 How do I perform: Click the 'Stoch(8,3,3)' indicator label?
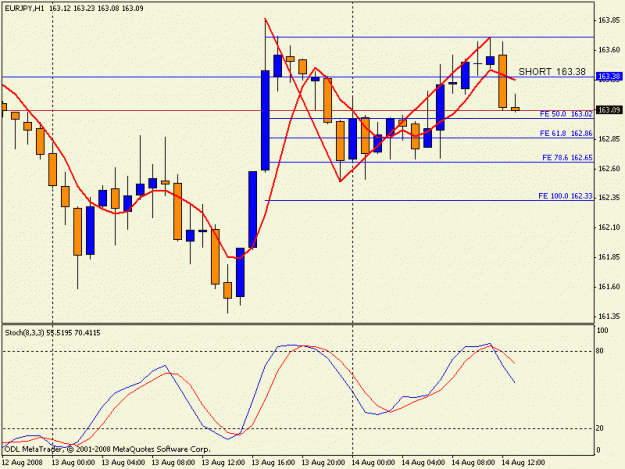pos(24,333)
